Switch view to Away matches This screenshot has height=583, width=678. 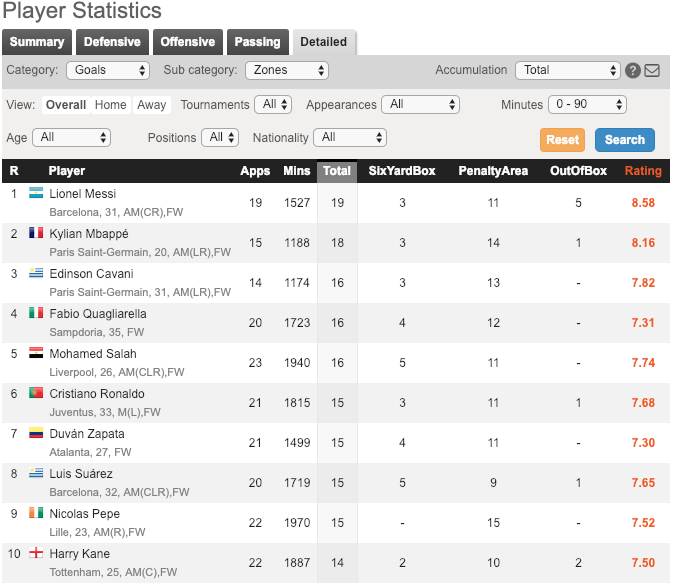tap(152, 105)
